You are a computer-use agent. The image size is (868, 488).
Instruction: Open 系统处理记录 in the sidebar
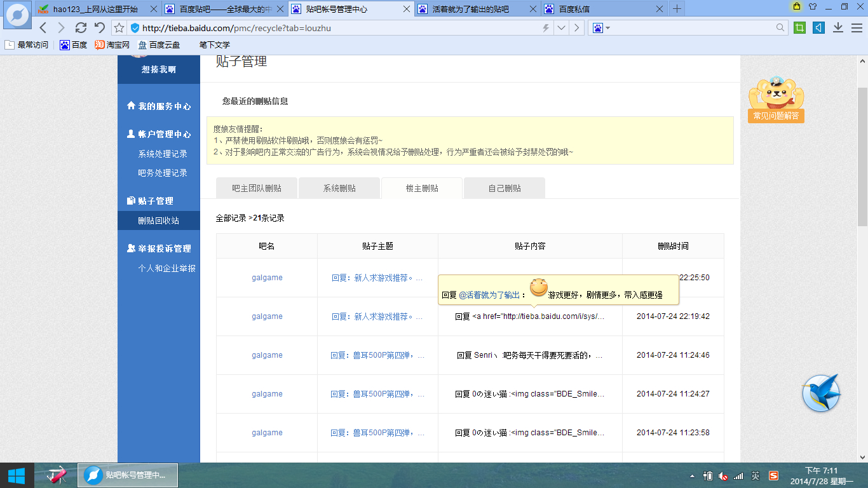(x=163, y=154)
